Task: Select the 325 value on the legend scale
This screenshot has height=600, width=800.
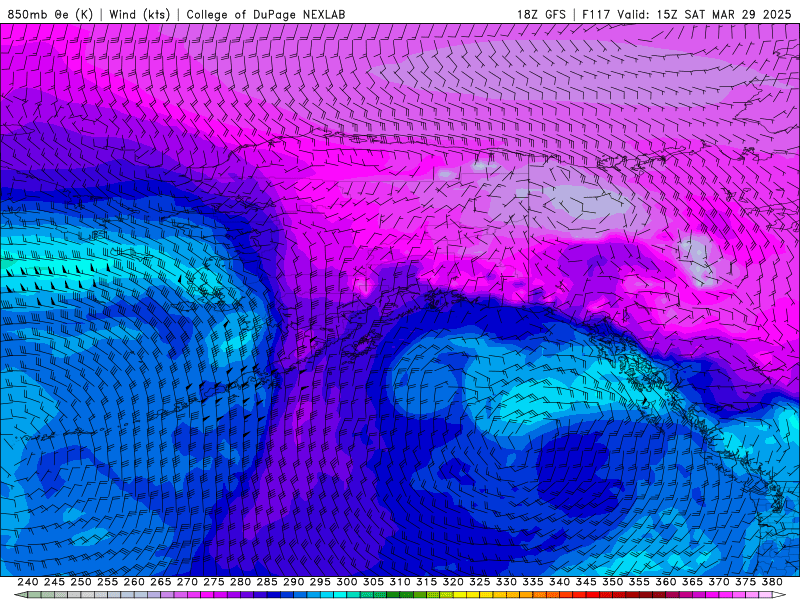Action: coord(480,582)
